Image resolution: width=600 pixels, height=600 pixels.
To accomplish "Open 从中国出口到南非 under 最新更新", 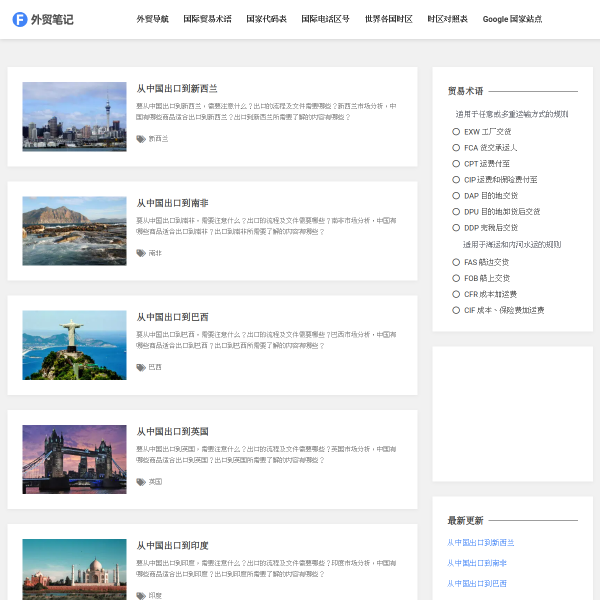I will (x=477, y=563).
